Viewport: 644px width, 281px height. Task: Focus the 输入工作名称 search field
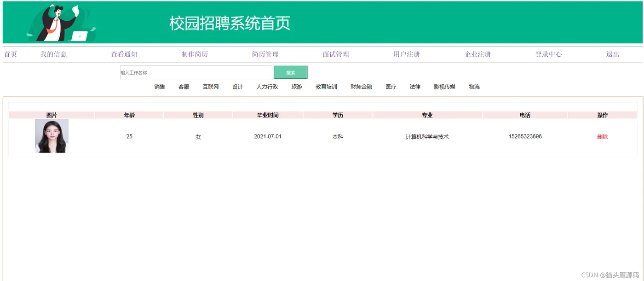196,73
